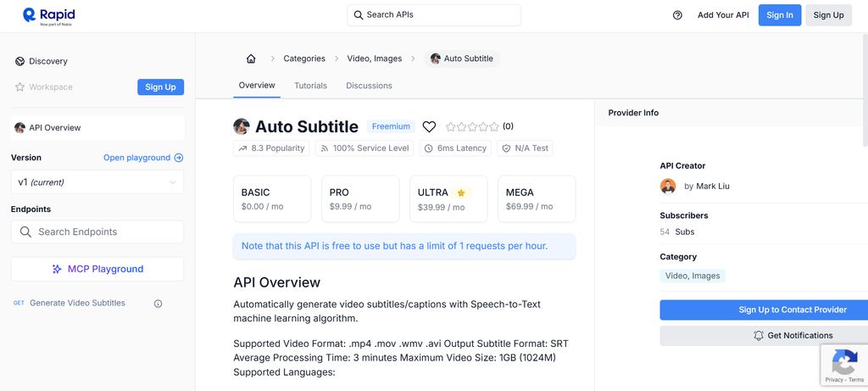Screen dimensions: 868x391
Task: Click the MCP Playground sparkle icon
Action: 57,269
